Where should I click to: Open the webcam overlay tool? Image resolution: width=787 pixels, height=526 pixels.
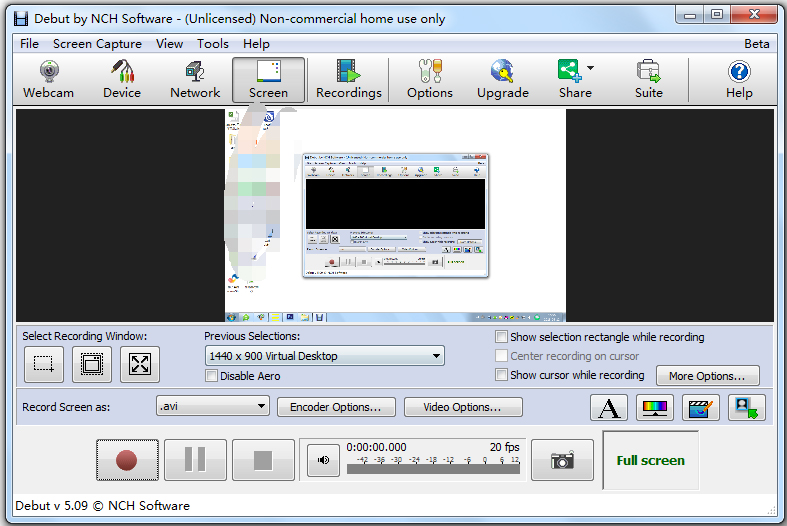747,407
